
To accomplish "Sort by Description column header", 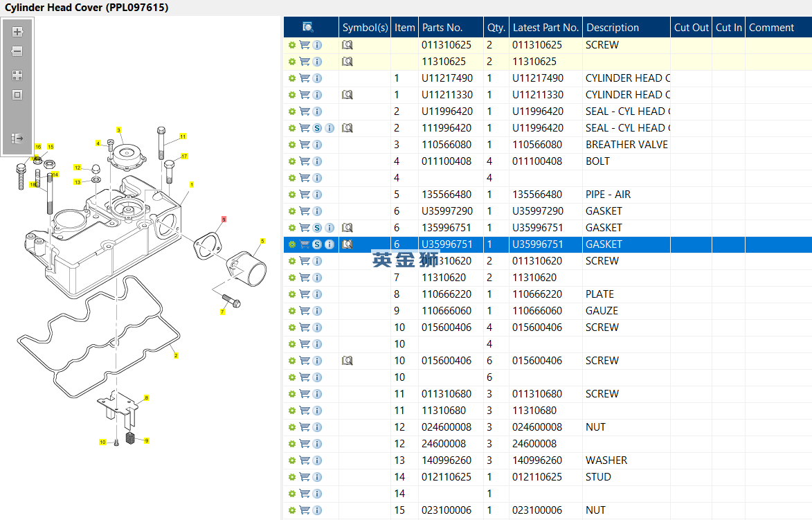I will [626, 28].
